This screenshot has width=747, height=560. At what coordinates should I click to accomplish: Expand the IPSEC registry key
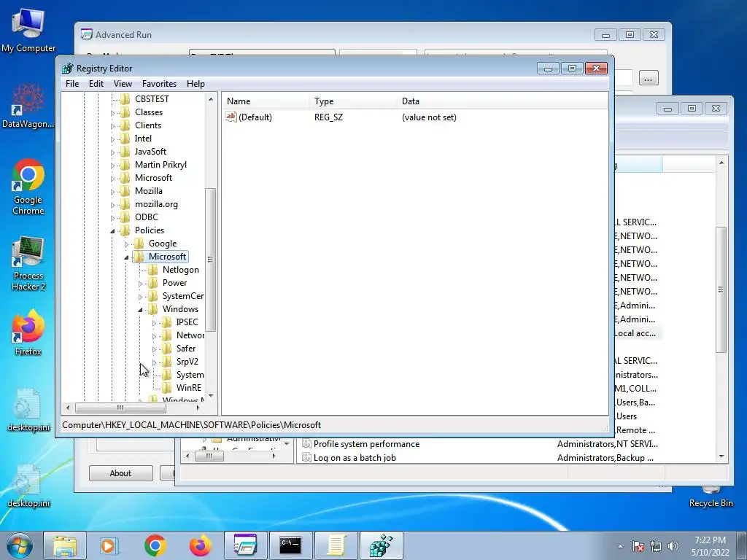154,323
